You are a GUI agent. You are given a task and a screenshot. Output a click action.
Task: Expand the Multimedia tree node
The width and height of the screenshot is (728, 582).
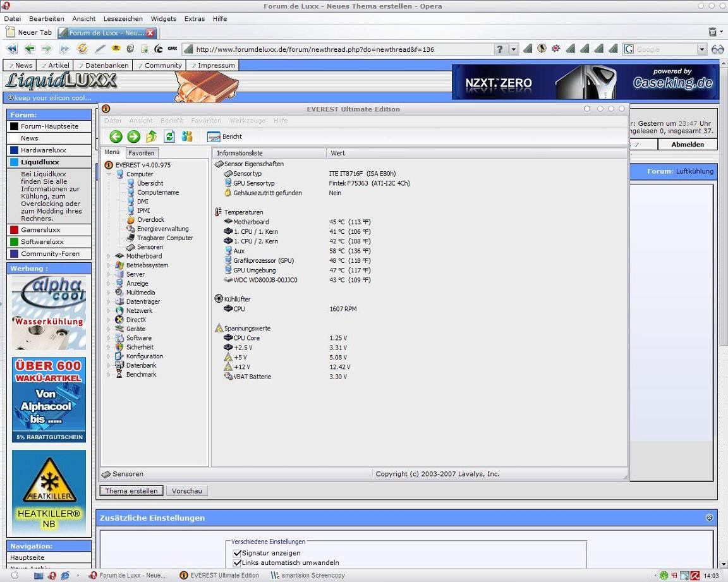coord(109,293)
